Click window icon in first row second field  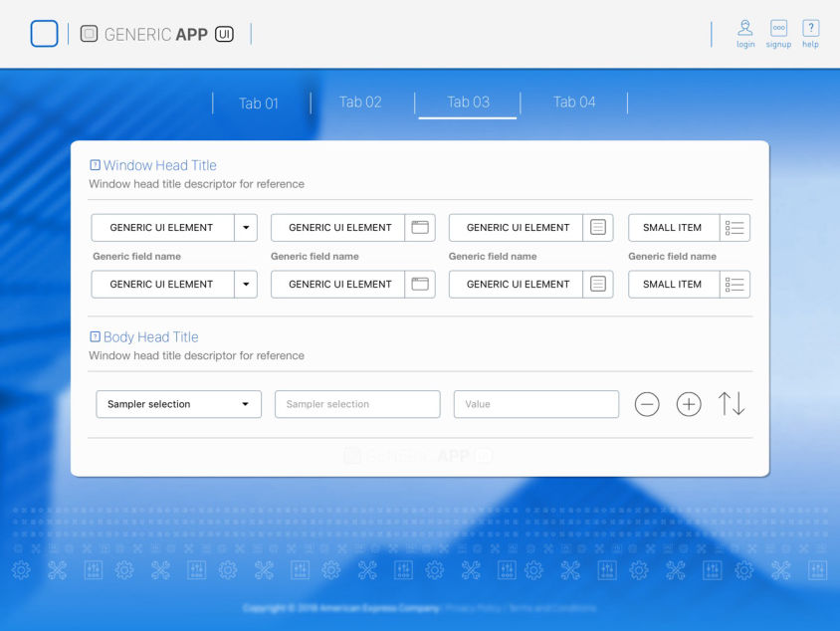tap(420, 228)
